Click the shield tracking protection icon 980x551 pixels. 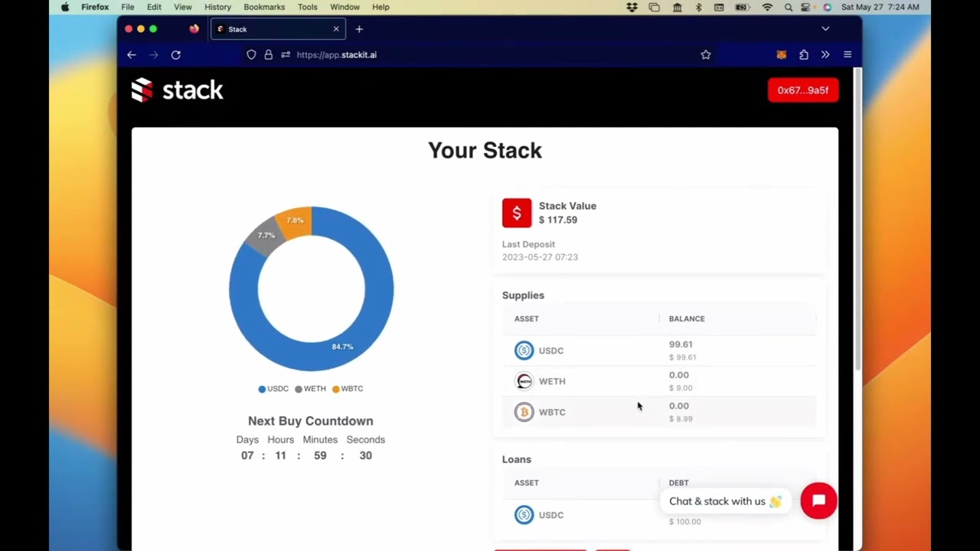pyautogui.click(x=251, y=54)
